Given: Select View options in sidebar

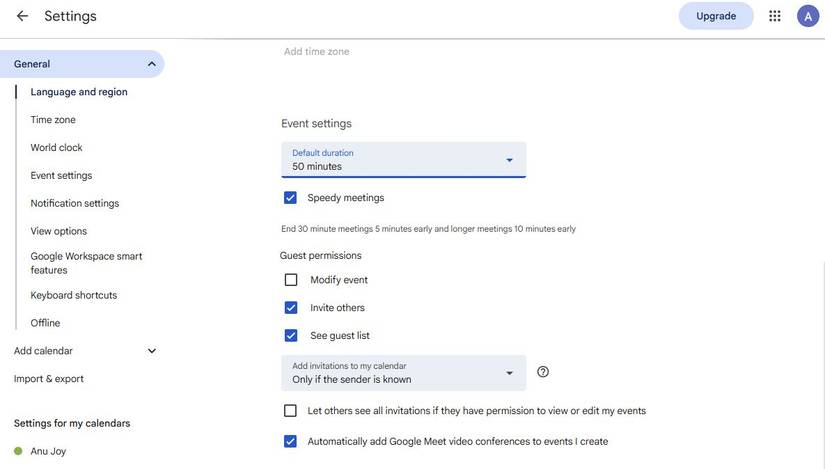Looking at the screenshot, I should point(58,232).
